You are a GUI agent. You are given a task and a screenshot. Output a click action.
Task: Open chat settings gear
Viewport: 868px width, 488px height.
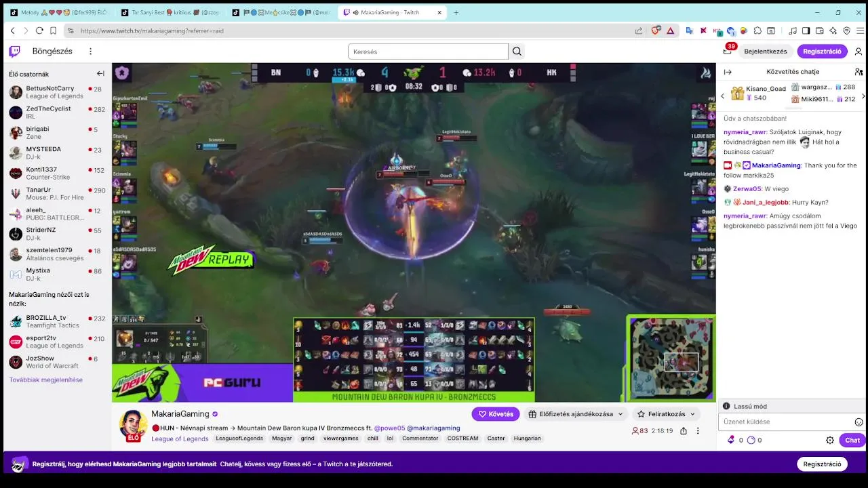pos(830,440)
